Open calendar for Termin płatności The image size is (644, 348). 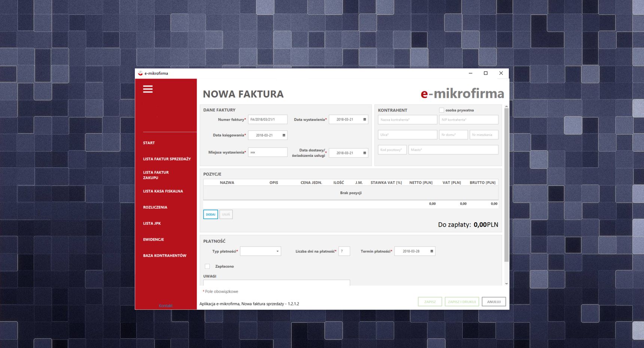coord(432,251)
